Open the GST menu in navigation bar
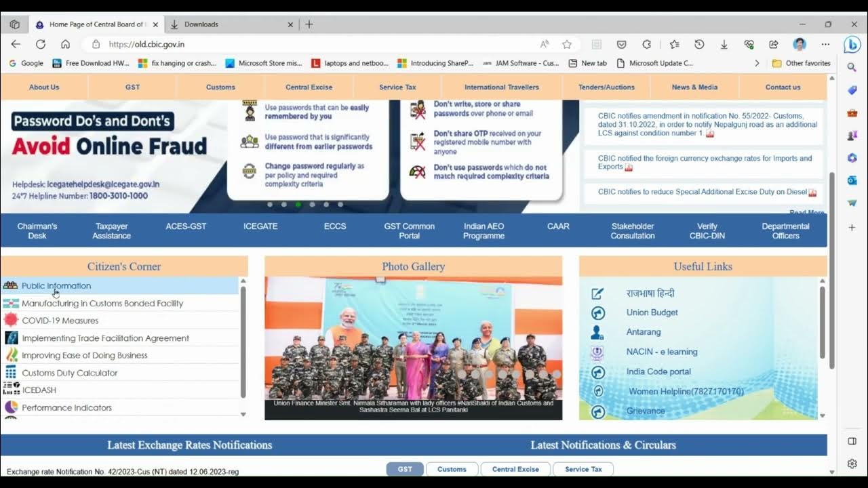This screenshot has height=488, width=868. [x=132, y=87]
